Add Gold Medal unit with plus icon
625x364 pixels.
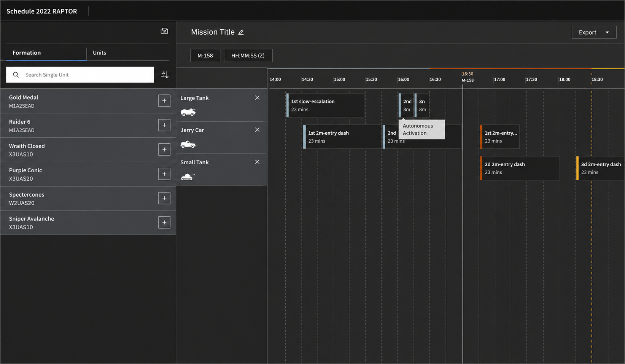[164, 101]
